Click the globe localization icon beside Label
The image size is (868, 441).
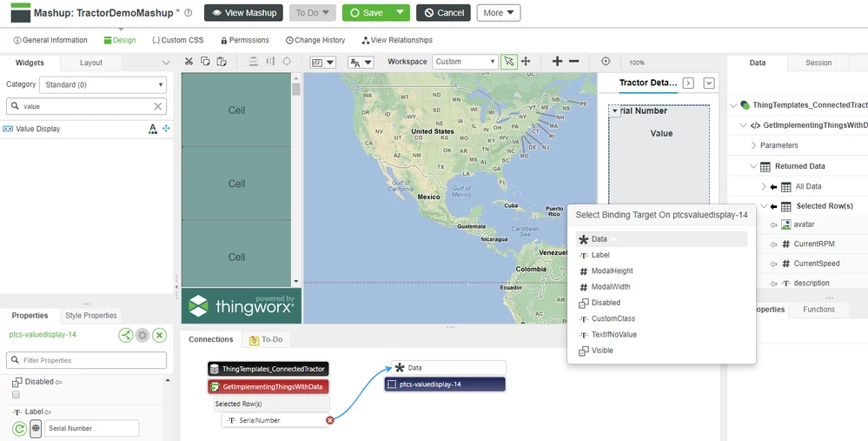point(36,428)
